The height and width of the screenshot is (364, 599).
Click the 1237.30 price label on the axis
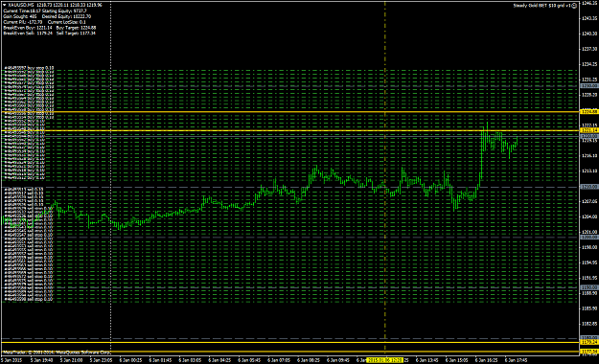[589, 49]
